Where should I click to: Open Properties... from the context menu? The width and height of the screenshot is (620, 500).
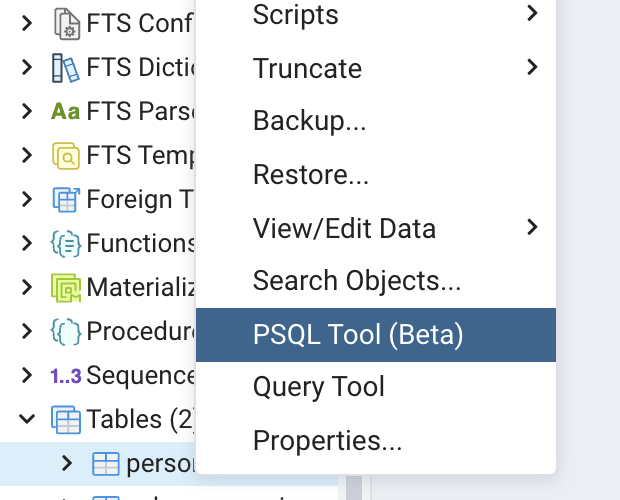(x=327, y=440)
